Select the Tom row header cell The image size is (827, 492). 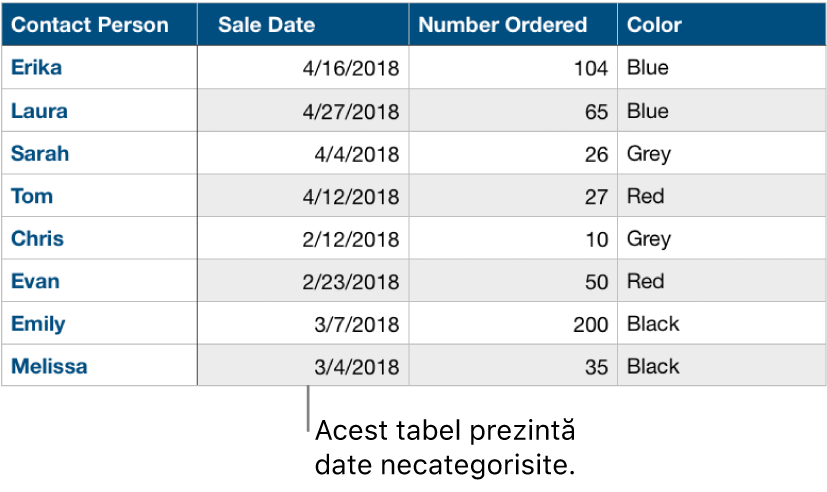point(32,196)
